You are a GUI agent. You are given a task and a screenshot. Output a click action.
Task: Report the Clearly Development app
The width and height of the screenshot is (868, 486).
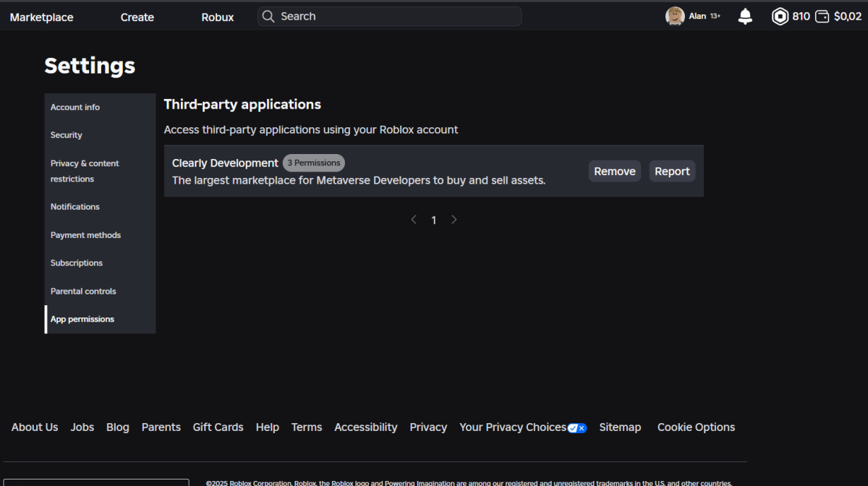coord(672,171)
